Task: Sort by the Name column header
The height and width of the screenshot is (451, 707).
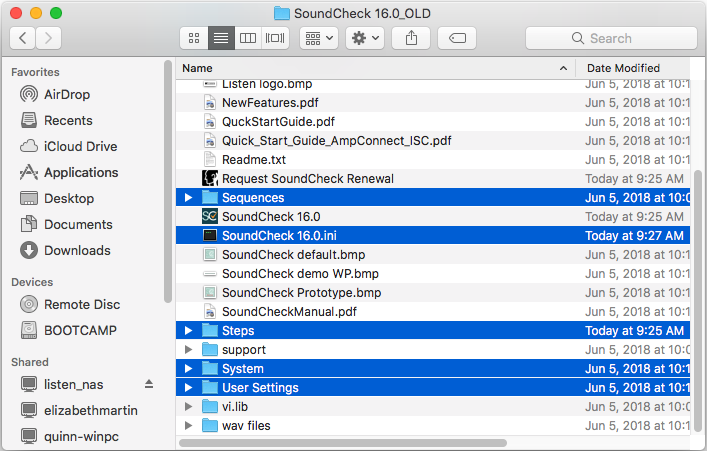Action: point(375,68)
